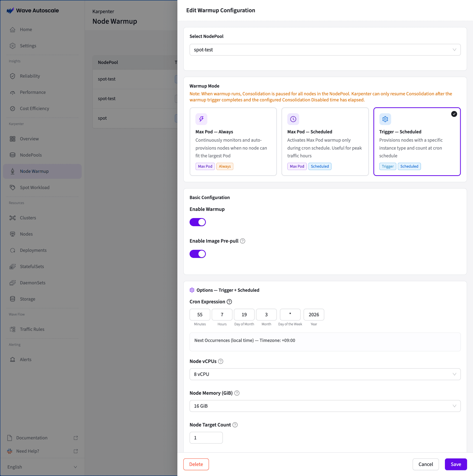Click the NodePools stack icon
473x476 pixels.
(x=13, y=155)
